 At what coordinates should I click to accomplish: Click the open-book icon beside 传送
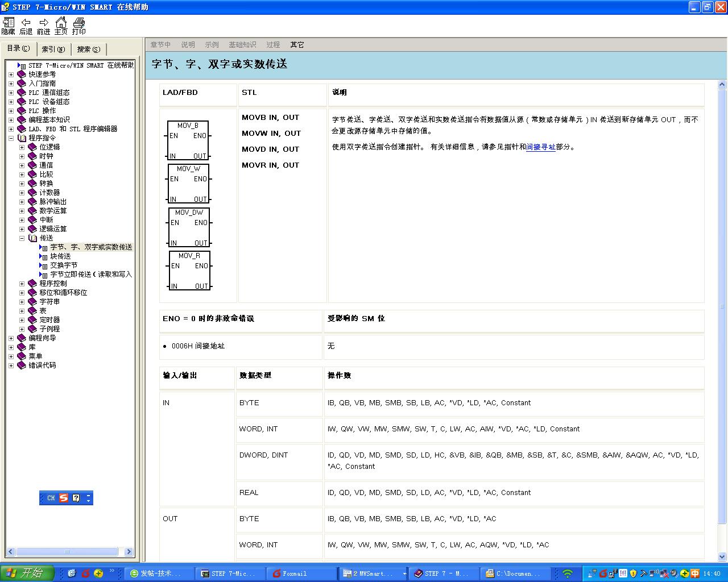coord(32,238)
